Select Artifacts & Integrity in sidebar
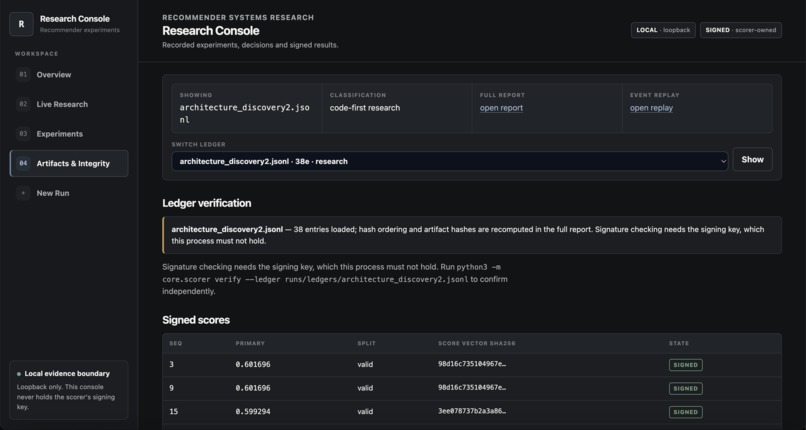 coord(69,163)
